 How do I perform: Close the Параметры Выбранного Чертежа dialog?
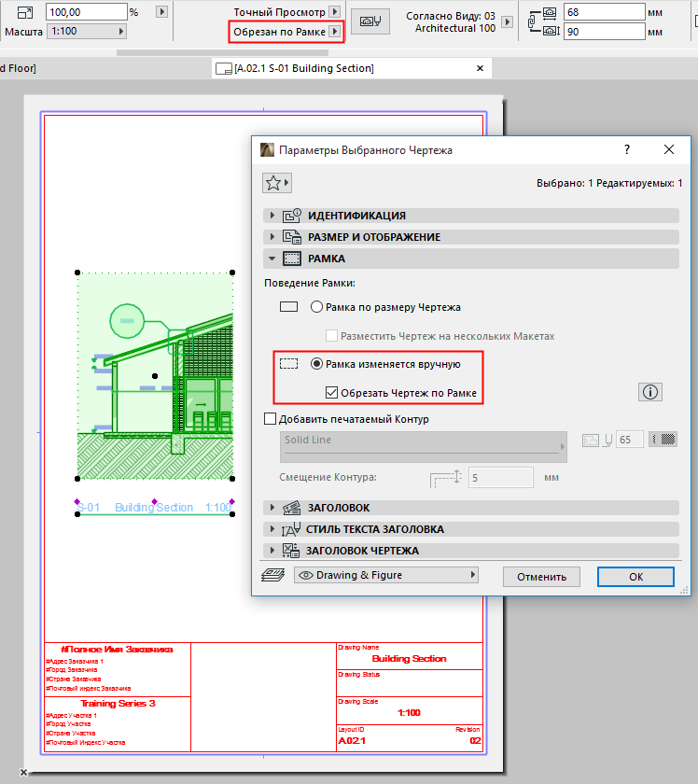coord(669,149)
